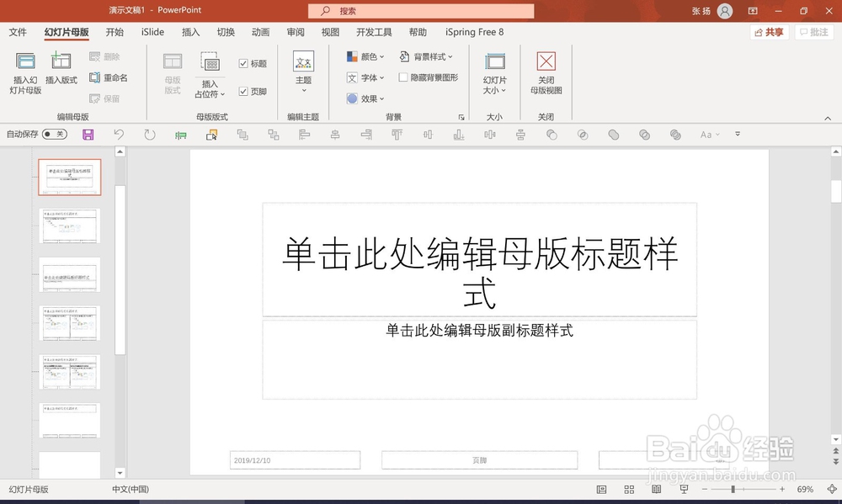The image size is (842, 504).
Task: Enable Hide Background Graphics checkbox
Action: pos(402,77)
